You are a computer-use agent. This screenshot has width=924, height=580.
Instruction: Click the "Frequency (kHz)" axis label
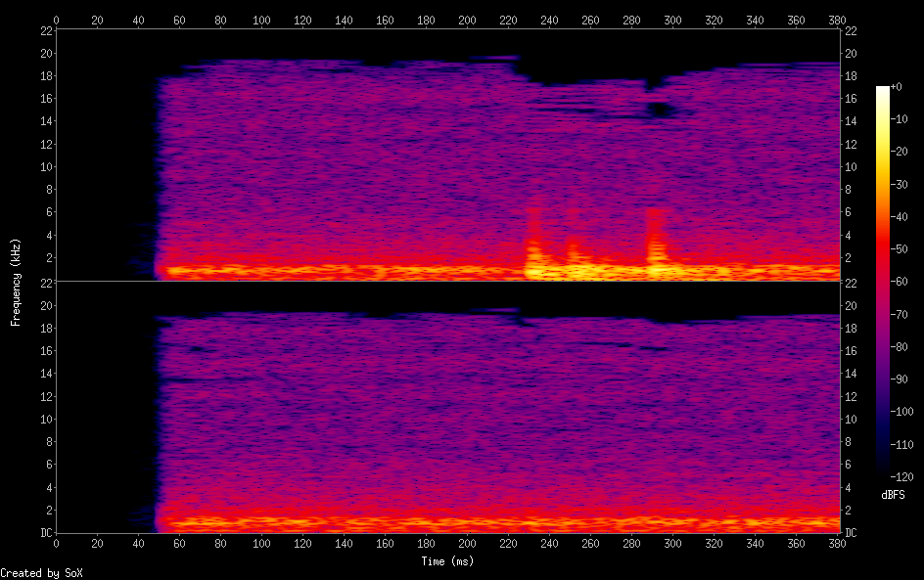click(x=16, y=282)
